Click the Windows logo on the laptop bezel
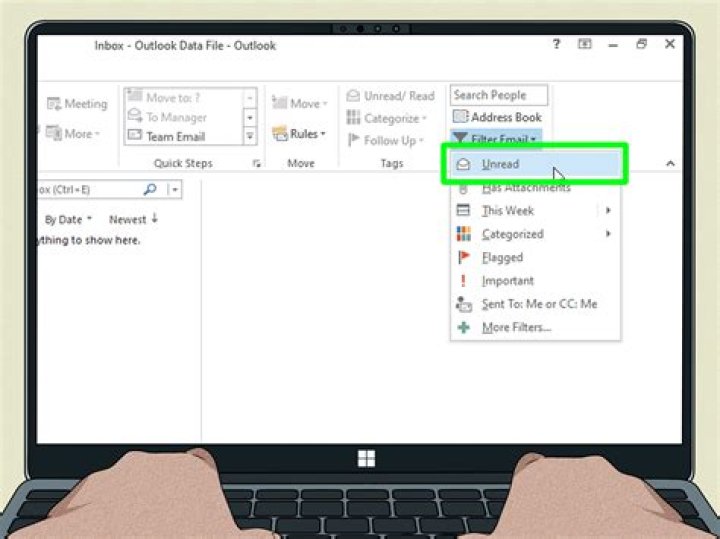Image resolution: width=720 pixels, height=539 pixels. tap(366, 458)
